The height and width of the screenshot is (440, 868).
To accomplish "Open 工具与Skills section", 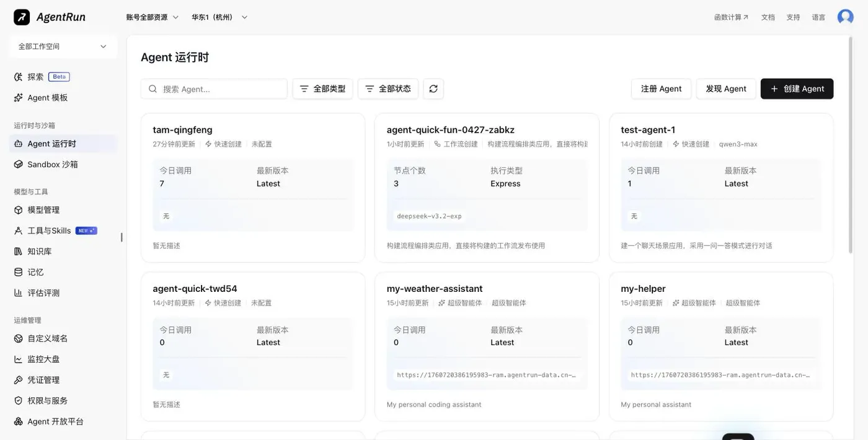I will 63,231.
